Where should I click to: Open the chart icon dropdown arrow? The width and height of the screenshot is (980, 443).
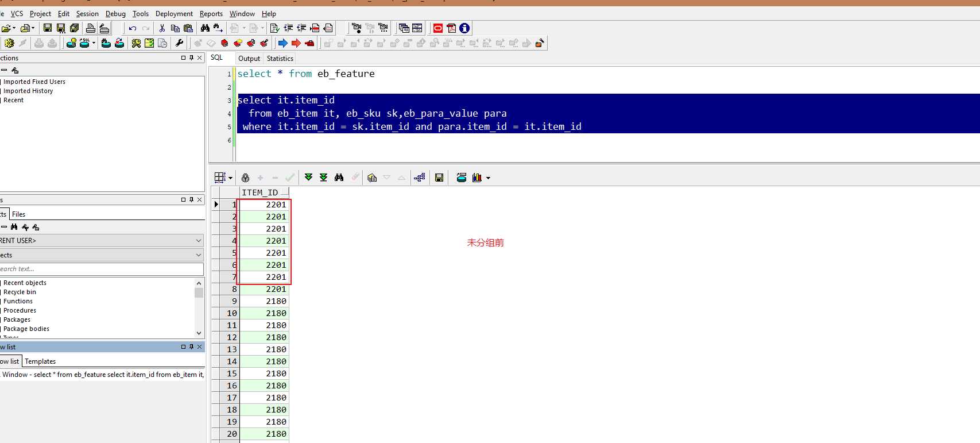pyautogui.click(x=488, y=178)
